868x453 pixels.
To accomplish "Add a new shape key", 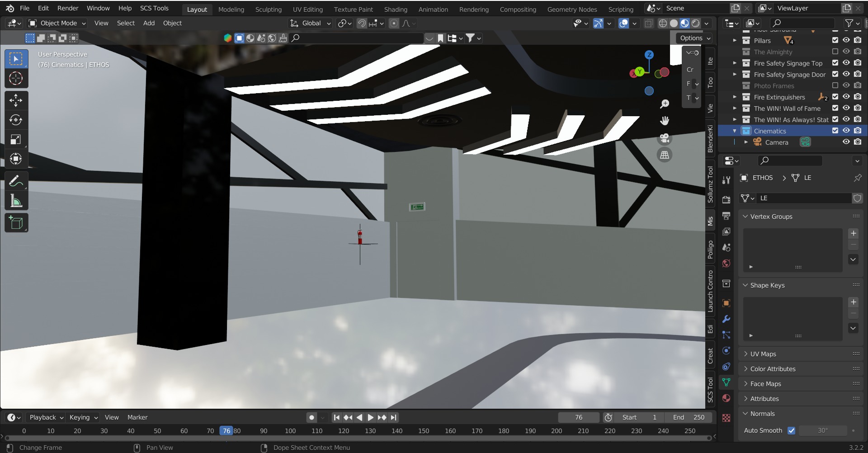I will point(854,302).
